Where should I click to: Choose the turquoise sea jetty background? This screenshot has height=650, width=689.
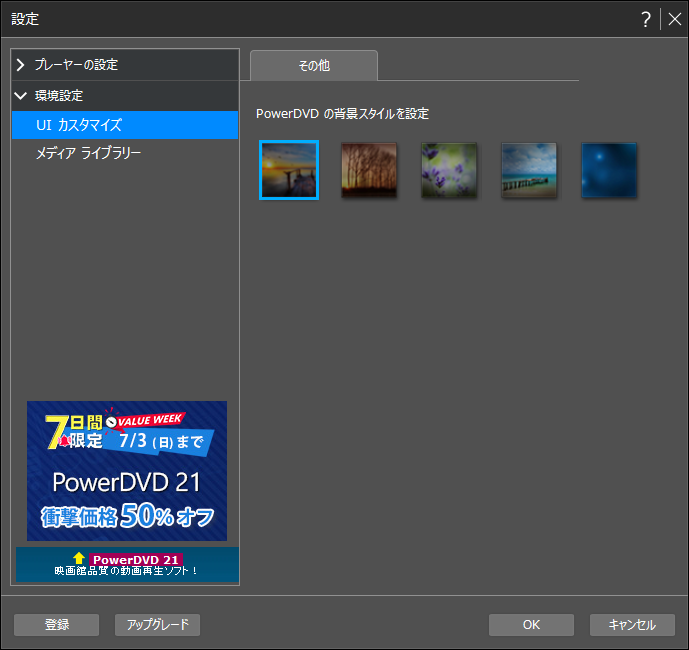529,170
